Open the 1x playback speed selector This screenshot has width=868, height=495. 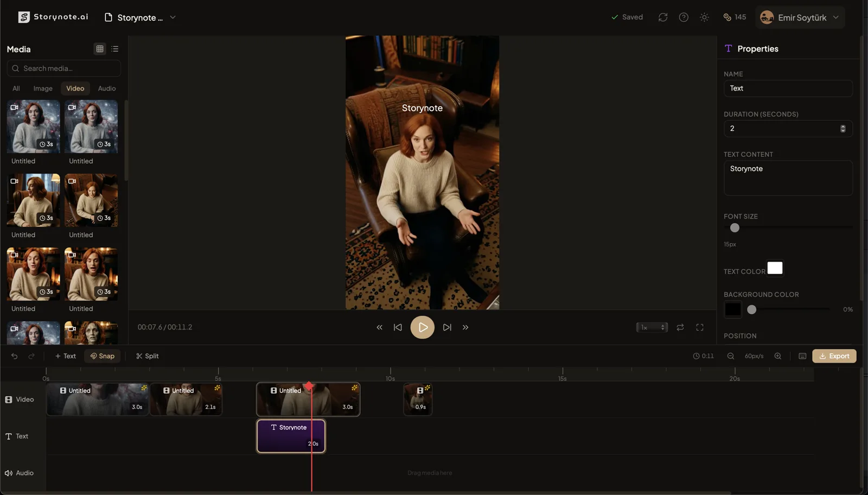pos(650,327)
